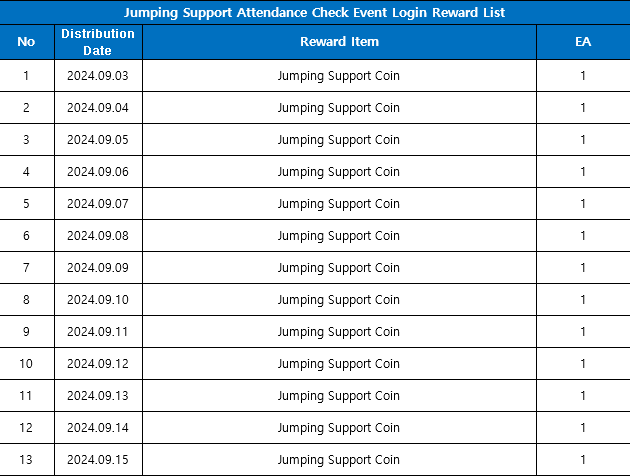The height and width of the screenshot is (476, 630).
Task: Click the EA value for 2024.09.09
Action: pos(583,268)
